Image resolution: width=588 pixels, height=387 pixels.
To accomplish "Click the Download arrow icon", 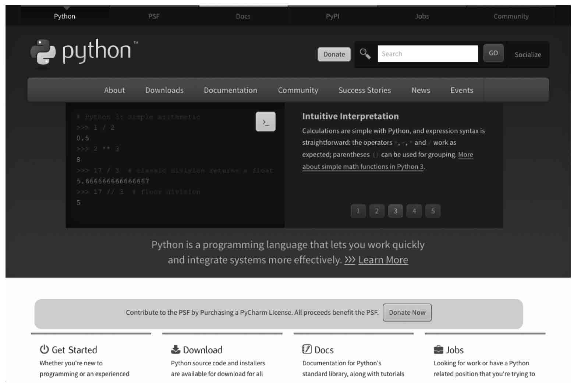I will coord(176,349).
